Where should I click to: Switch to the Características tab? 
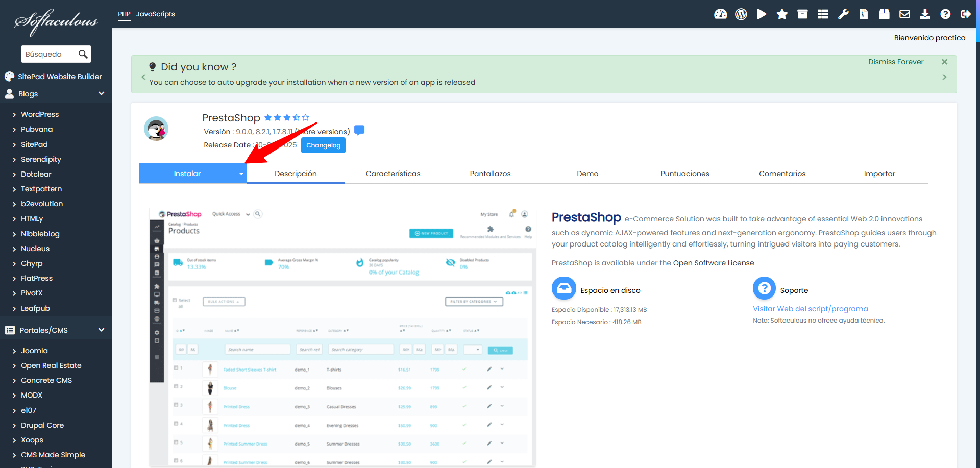[393, 174]
